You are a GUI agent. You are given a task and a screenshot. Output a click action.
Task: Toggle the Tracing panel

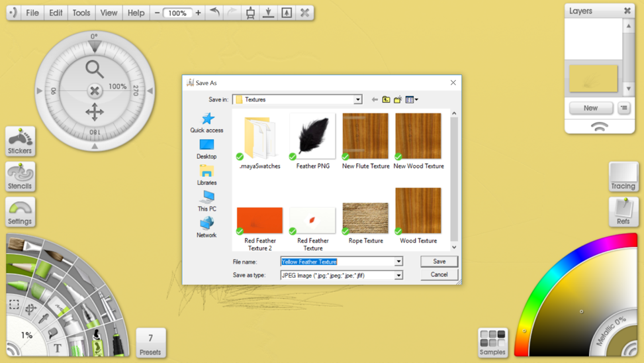[x=623, y=177]
